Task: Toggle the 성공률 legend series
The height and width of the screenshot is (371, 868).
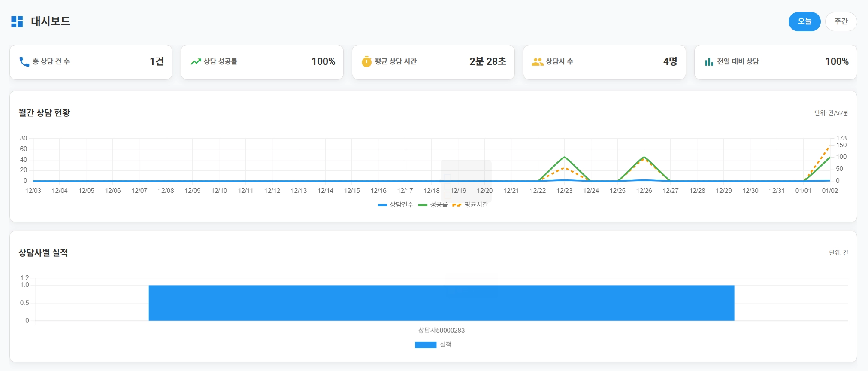Action: (x=433, y=205)
